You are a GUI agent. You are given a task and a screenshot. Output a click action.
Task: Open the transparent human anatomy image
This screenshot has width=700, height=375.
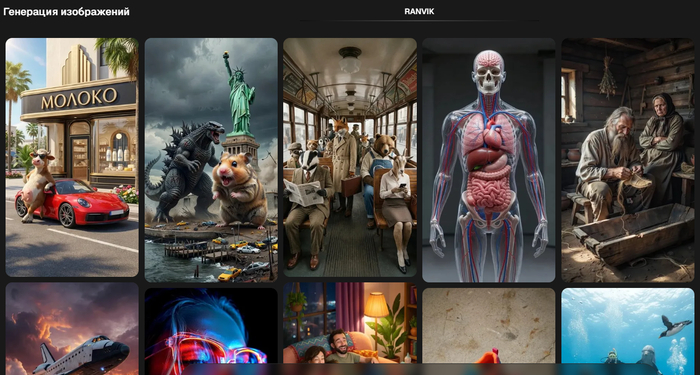point(489,160)
